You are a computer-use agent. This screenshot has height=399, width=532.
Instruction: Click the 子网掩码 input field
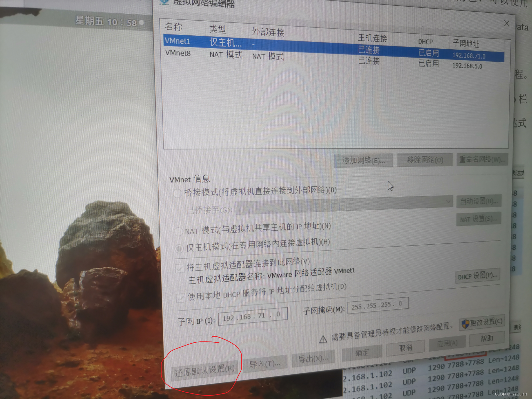coord(378,305)
